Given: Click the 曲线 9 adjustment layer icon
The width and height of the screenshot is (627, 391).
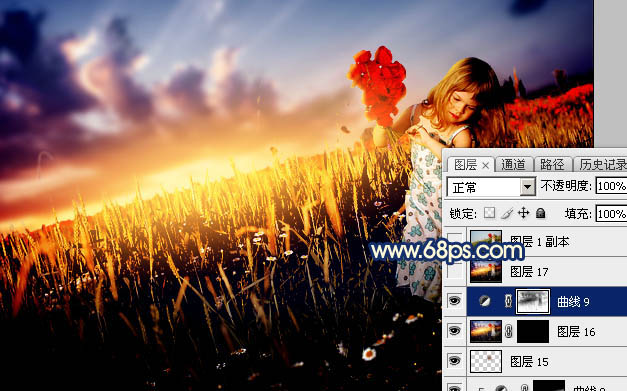Looking at the screenshot, I should tap(485, 301).
